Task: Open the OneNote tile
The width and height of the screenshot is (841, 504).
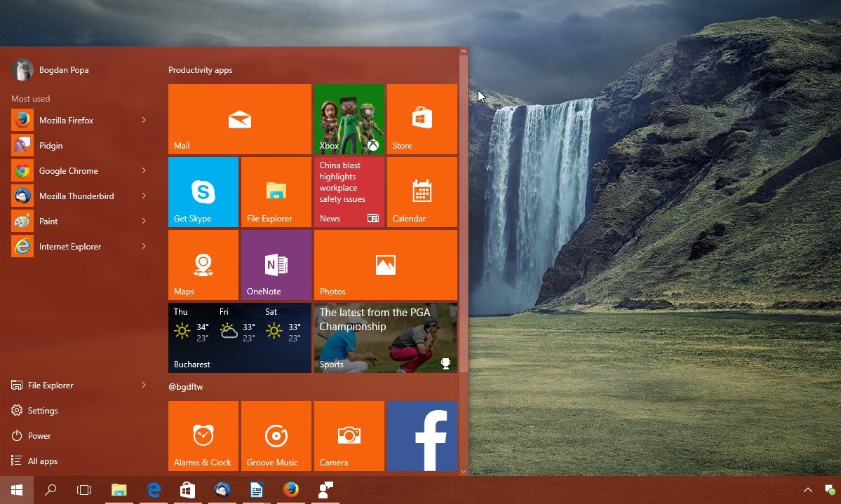Action: tap(276, 265)
